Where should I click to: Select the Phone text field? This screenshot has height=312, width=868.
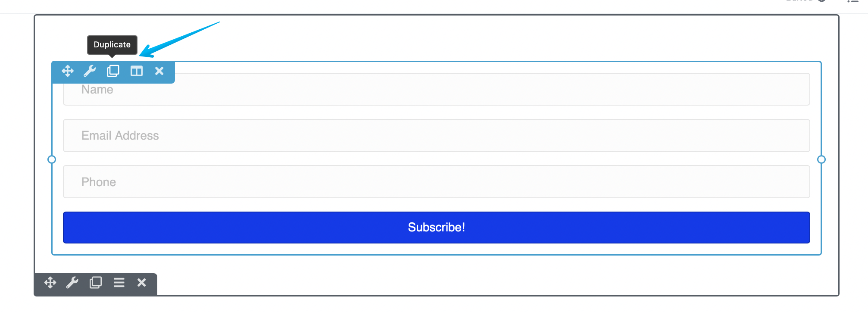[x=436, y=182]
